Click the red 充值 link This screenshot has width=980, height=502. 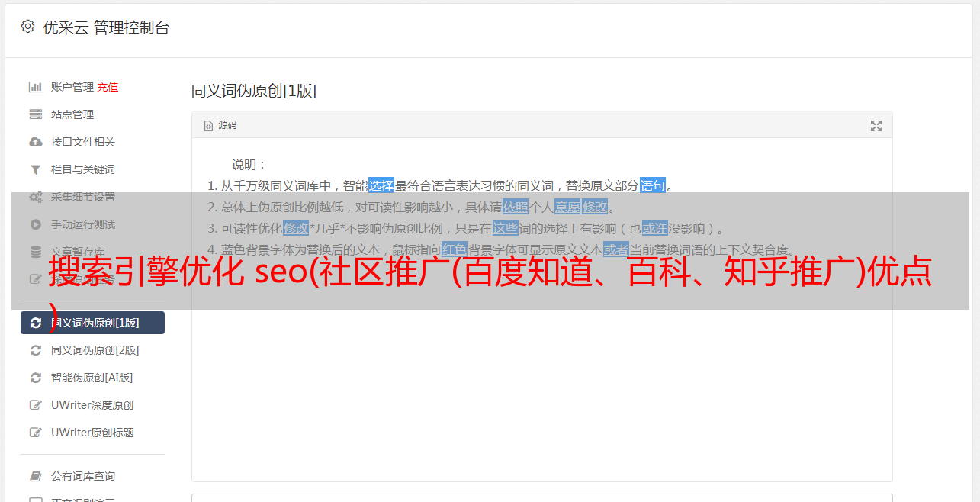(x=108, y=87)
